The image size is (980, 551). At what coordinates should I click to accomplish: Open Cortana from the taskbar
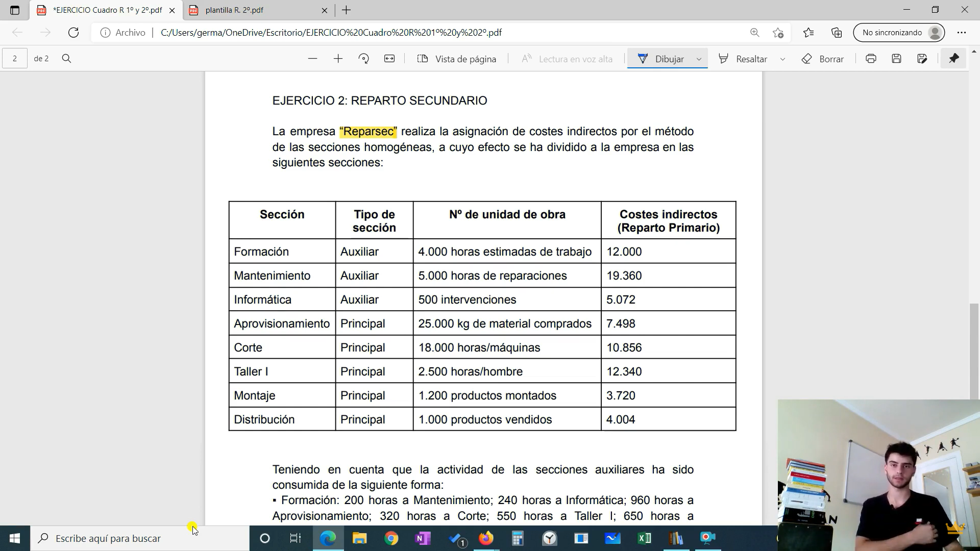pos(264,538)
